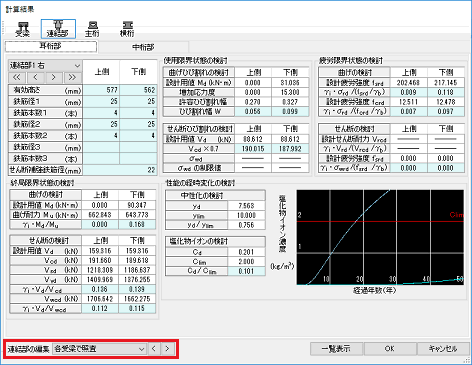Select 有効高さ 上側 cell showing 577
This screenshot has height=365, width=472.
pos(101,90)
